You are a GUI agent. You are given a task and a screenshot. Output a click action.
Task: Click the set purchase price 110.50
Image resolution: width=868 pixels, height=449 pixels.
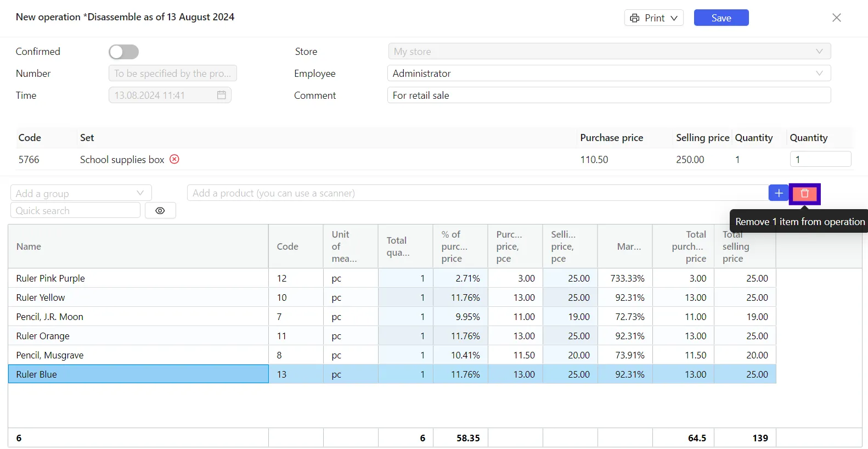coord(594,159)
